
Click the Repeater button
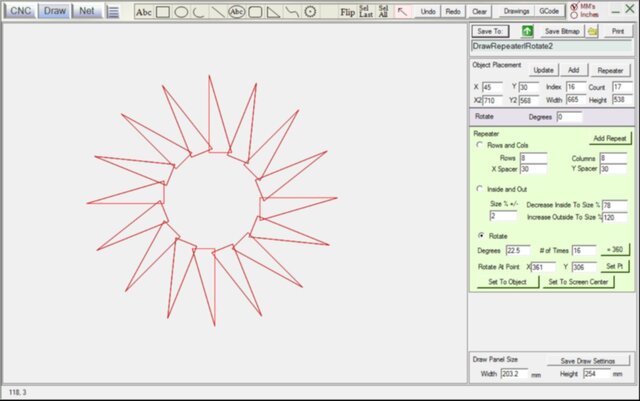tap(610, 71)
